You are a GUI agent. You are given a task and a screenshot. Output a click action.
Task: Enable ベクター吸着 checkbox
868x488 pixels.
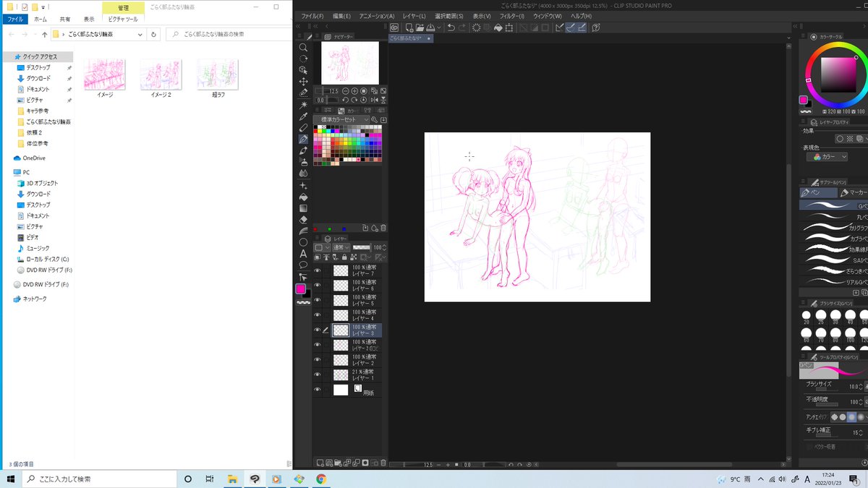[x=809, y=447]
